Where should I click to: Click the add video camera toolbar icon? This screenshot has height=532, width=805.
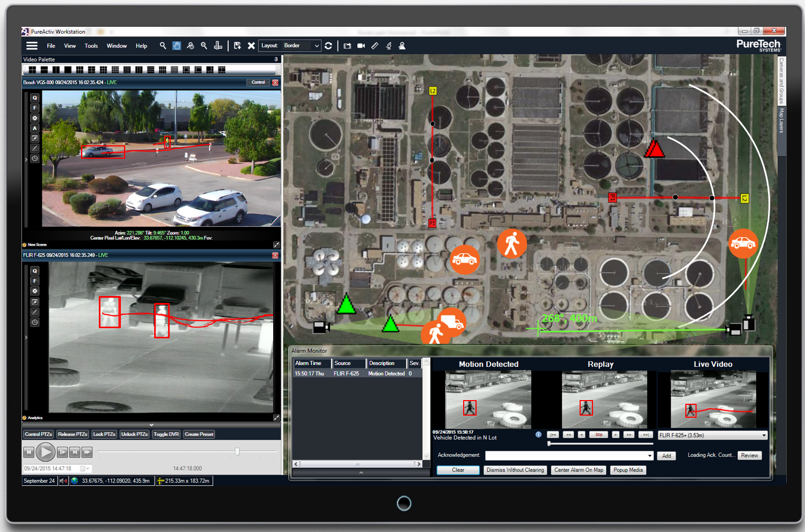[x=361, y=46]
